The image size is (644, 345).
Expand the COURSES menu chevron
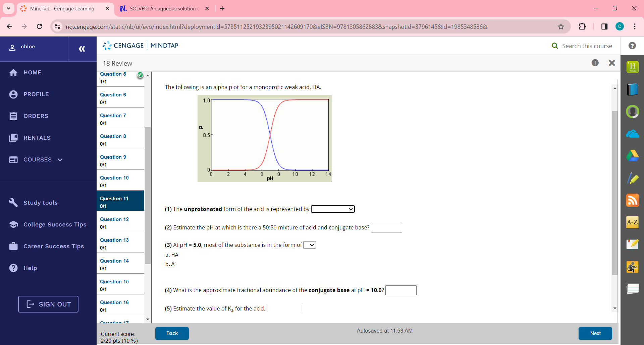(60, 160)
